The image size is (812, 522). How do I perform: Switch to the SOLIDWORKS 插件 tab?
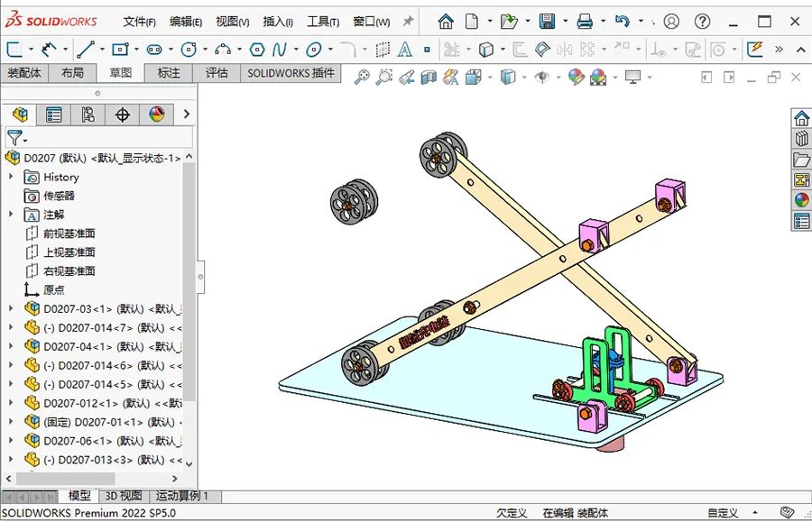291,73
